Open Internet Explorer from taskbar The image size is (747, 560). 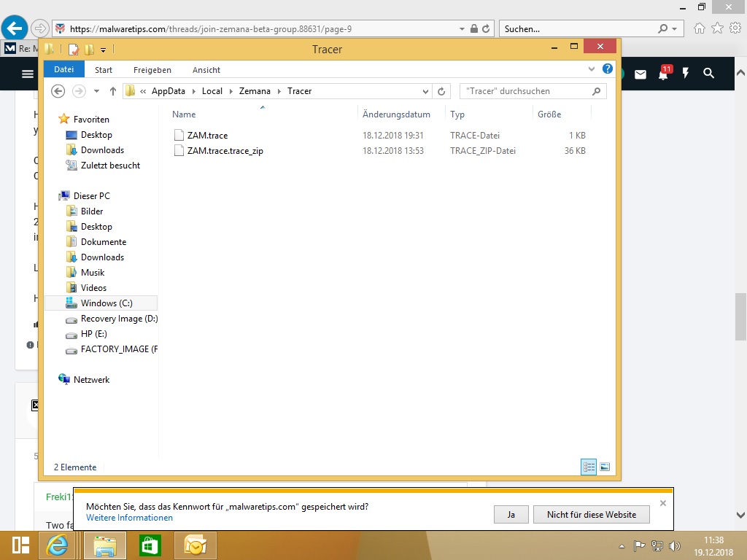57,545
